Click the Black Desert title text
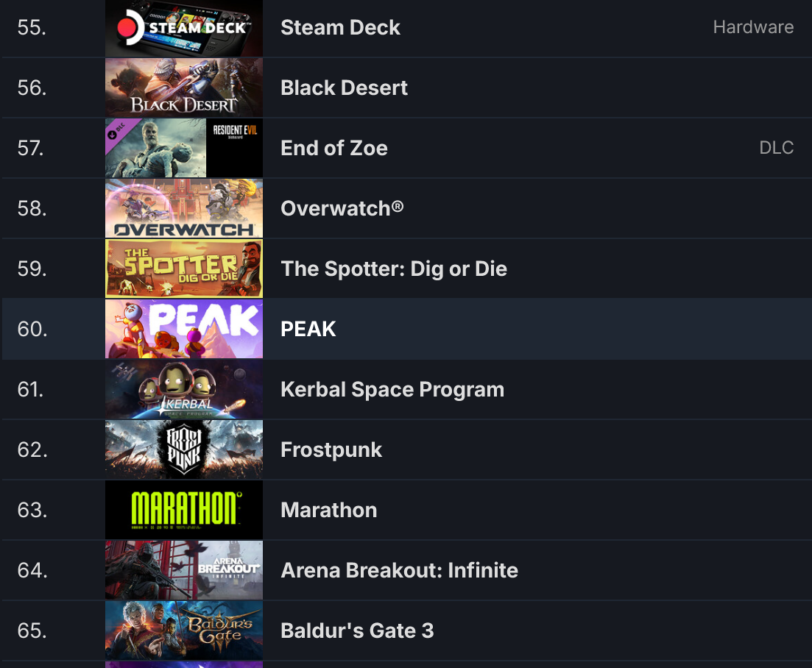The width and height of the screenshot is (812, 668). pos(344,88)
